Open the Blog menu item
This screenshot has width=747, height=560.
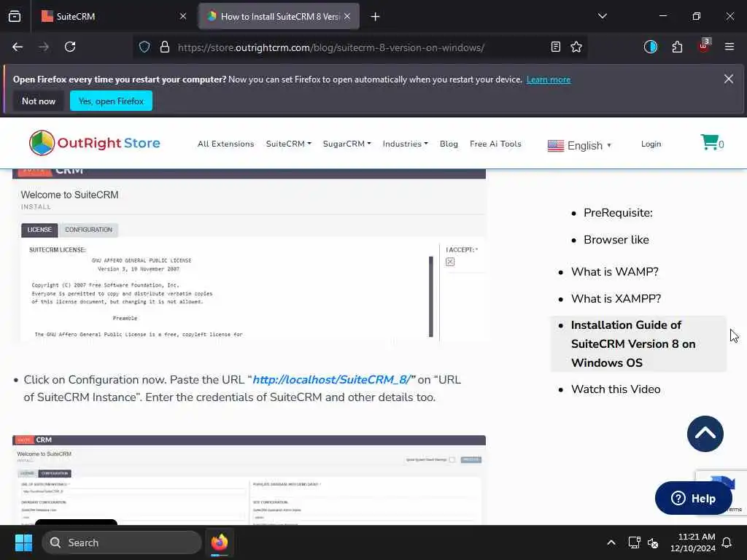point(449,144)
